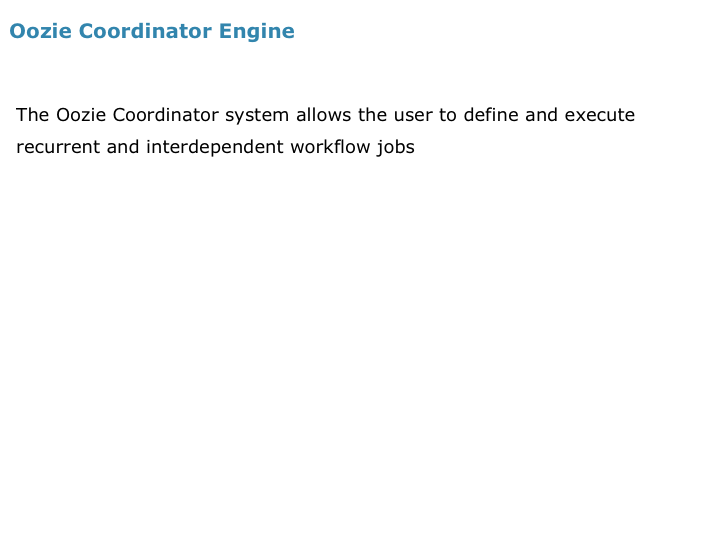Screen dimensions: 720x540
Task: Click the word interdependent
Action: click(x=215, y=148)
